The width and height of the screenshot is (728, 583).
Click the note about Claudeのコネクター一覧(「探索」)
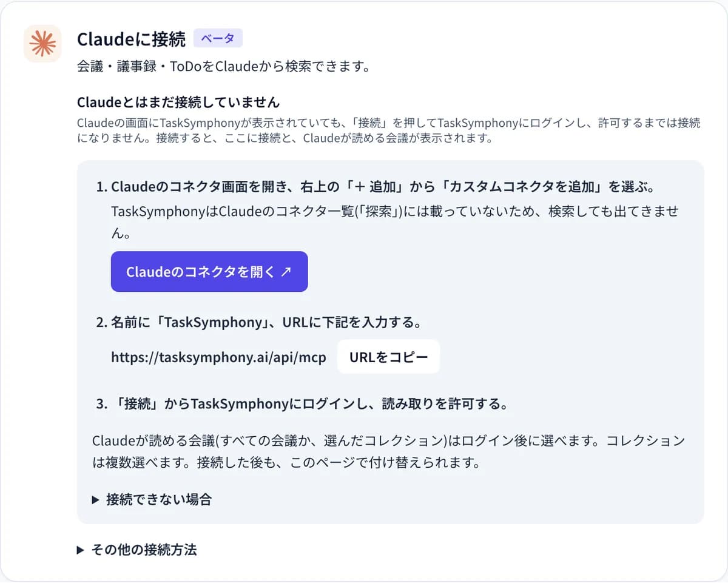tap(394, 222)
